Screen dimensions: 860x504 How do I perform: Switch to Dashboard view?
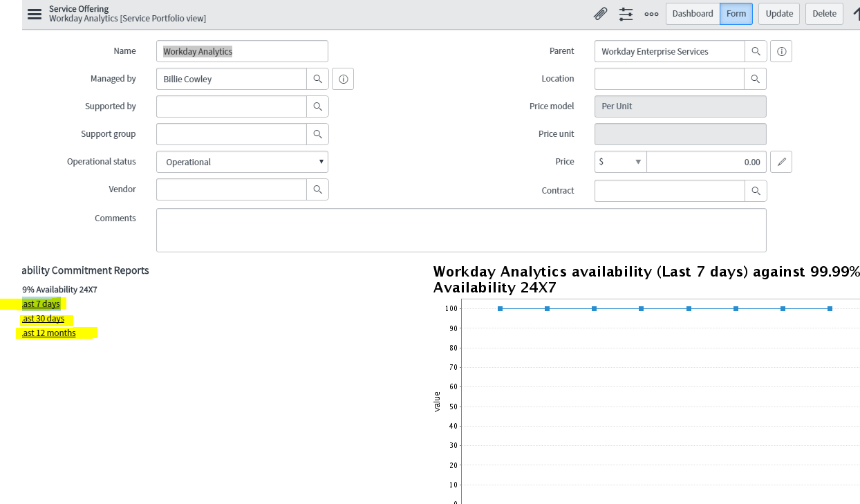pos(693,14)
